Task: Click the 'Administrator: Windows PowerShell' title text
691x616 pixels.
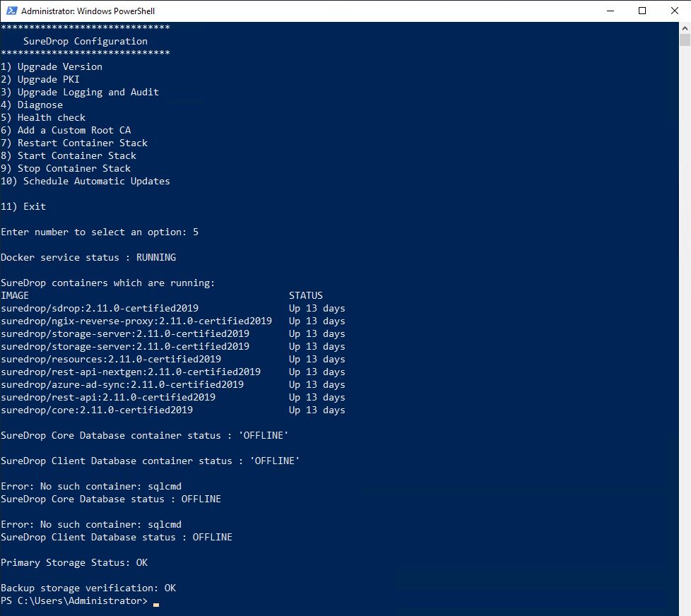Action: (88, 11)
